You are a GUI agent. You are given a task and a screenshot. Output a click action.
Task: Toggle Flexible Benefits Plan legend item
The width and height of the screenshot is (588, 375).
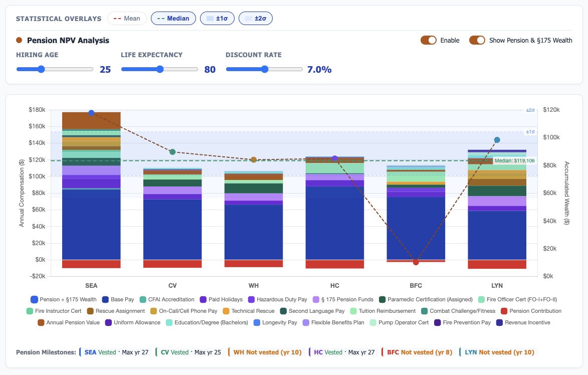pos(333,322)
